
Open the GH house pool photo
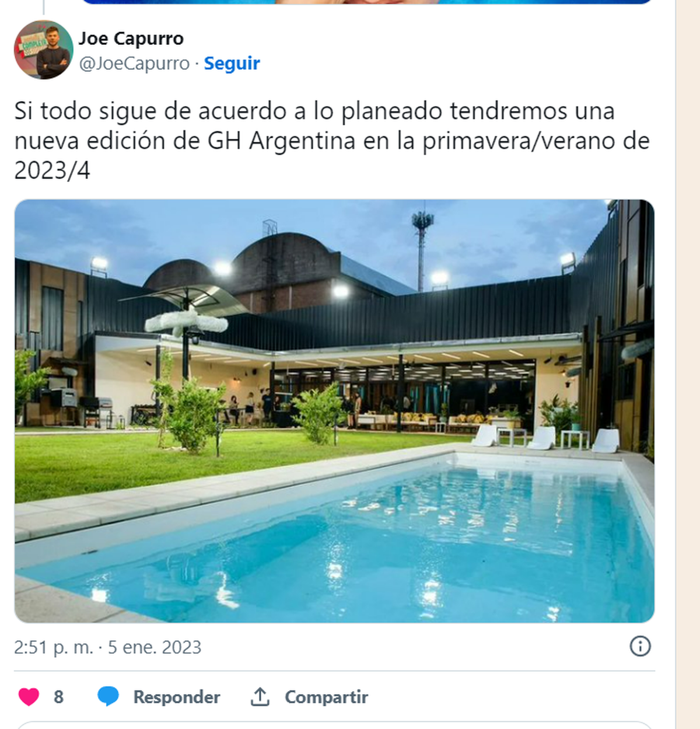pyautogui.click(x=334, y=411)
